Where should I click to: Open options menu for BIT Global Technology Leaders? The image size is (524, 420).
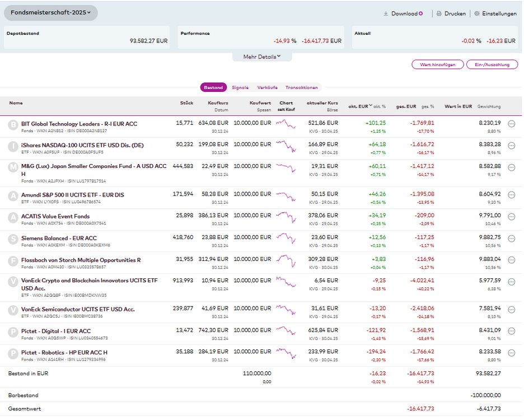[x=511, y=124]
